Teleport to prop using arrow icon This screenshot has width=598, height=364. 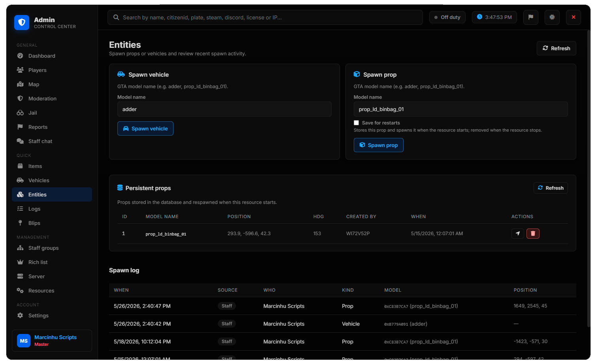[x=518, y=234]
